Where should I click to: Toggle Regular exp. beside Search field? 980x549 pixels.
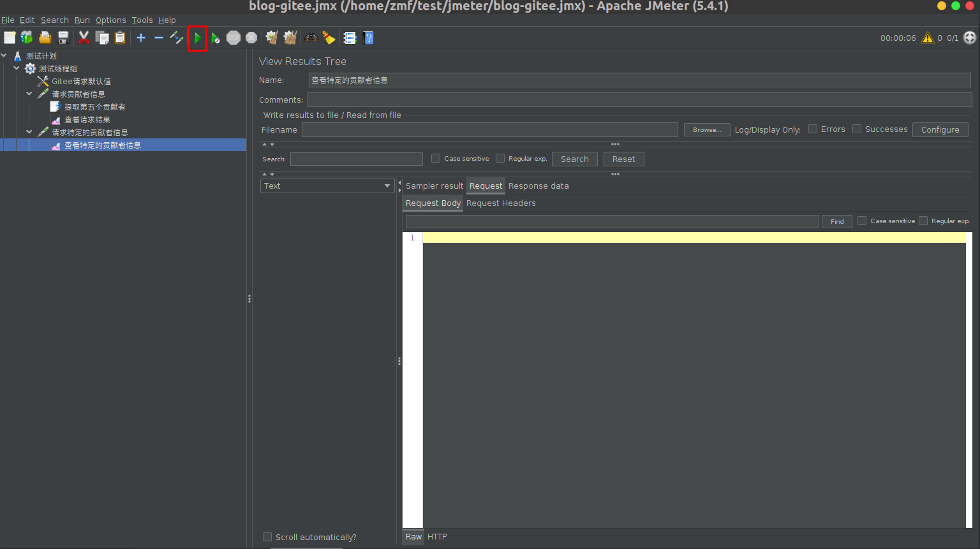coord(500,158)
